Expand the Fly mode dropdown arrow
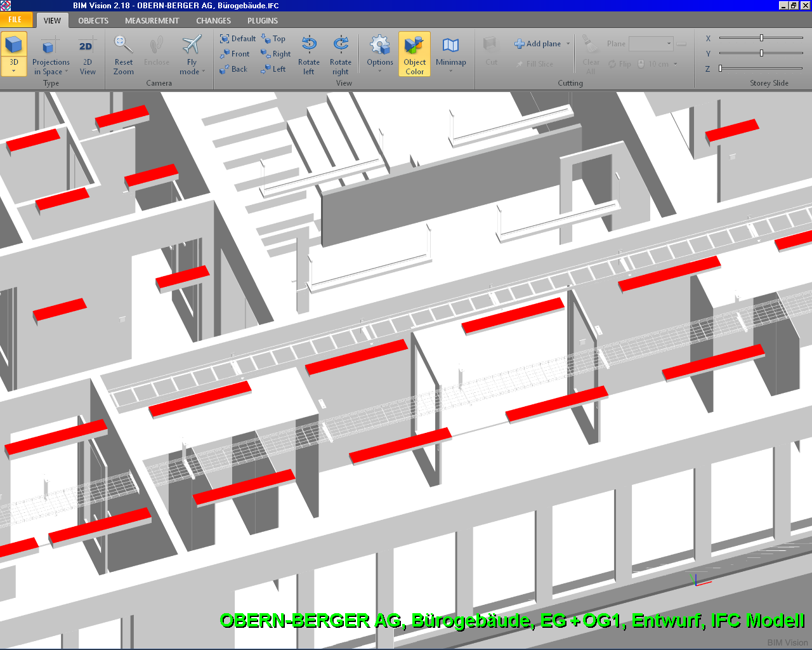 point(204,72)
